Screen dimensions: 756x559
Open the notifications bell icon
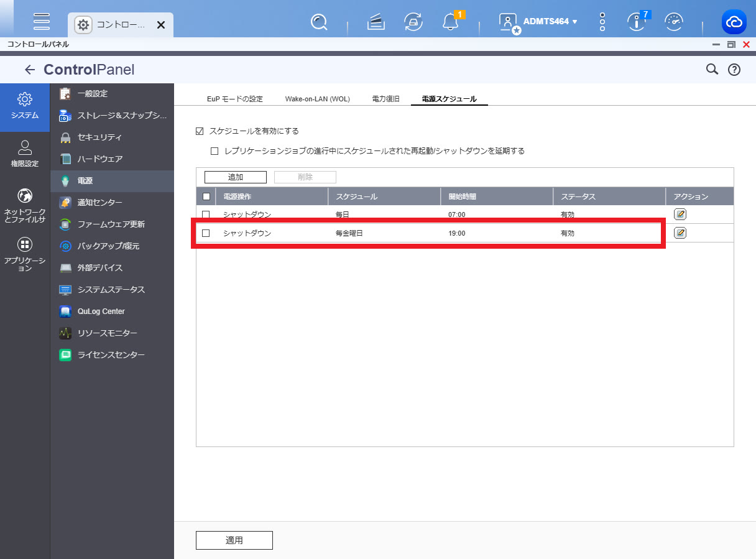tap(449, 22)
